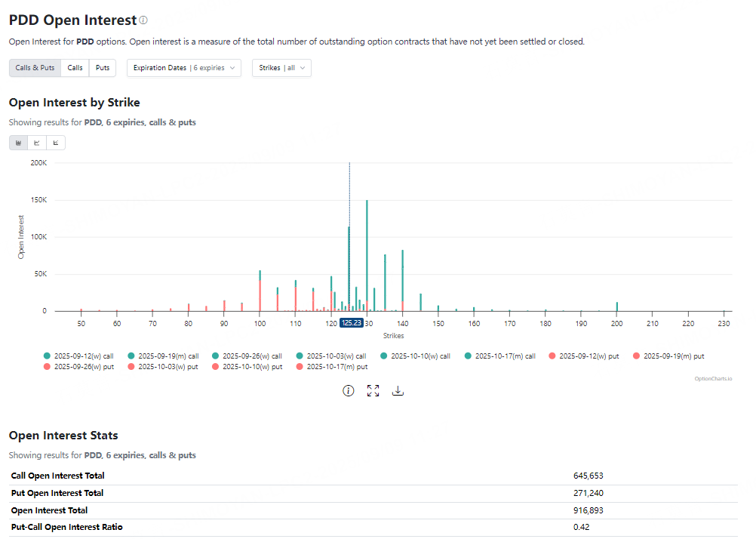Image resolution: width=756 pixels, height=539 pixels.
Task: Click the bar at strike 140
Action: (x=403, y=281)
